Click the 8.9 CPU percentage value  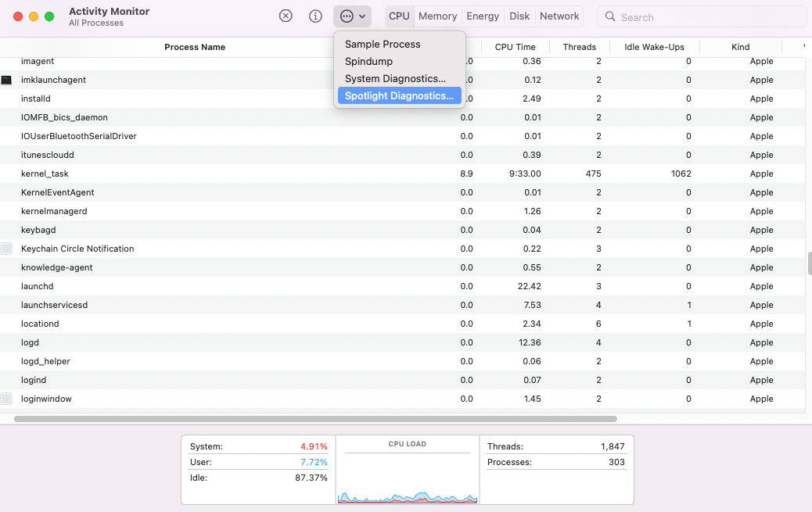click(x=466, y=174)
